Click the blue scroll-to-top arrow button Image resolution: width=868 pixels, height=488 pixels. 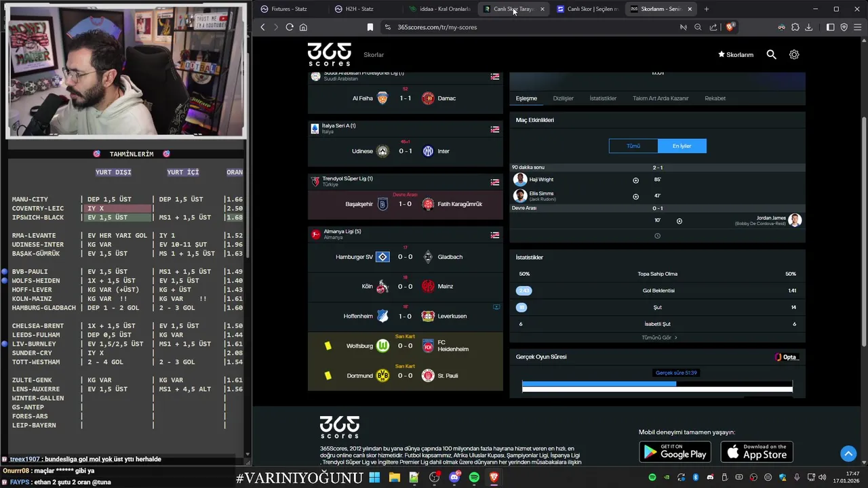(848, 453)
